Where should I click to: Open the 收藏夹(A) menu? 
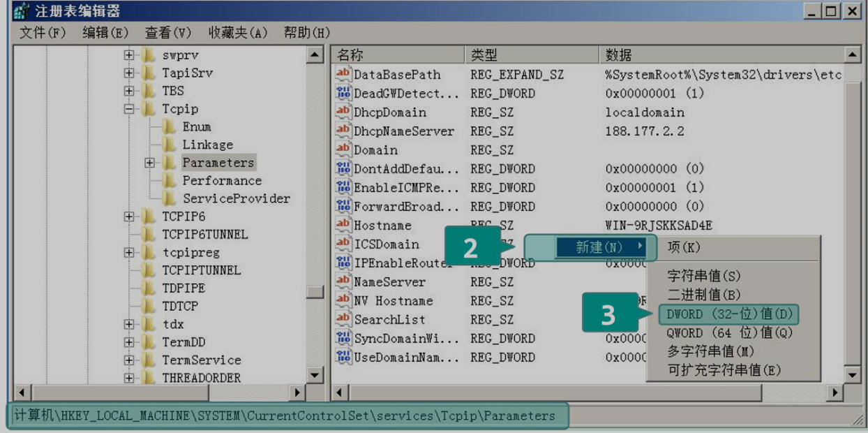[x=237, y=33]
